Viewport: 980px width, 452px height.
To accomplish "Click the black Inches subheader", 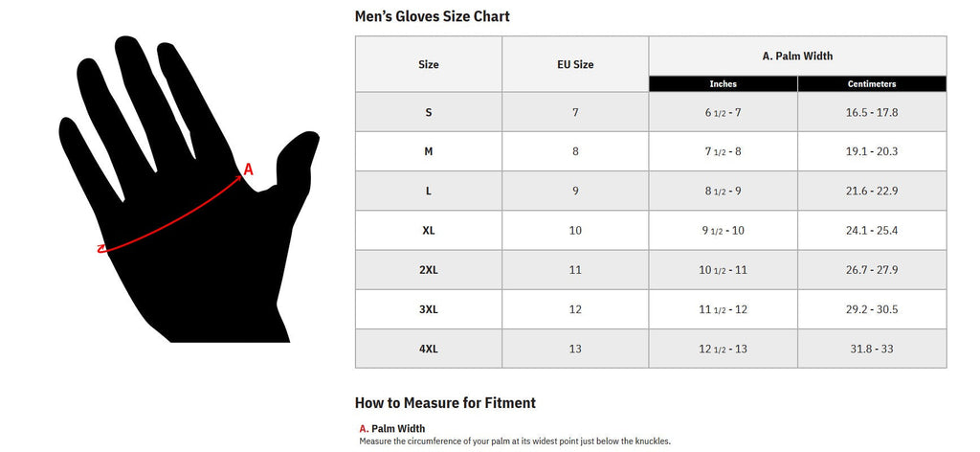I will pos(723,84).
